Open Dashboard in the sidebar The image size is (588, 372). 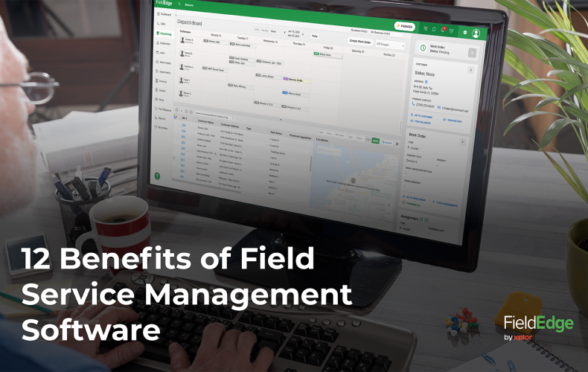click(x=164, y=14)
